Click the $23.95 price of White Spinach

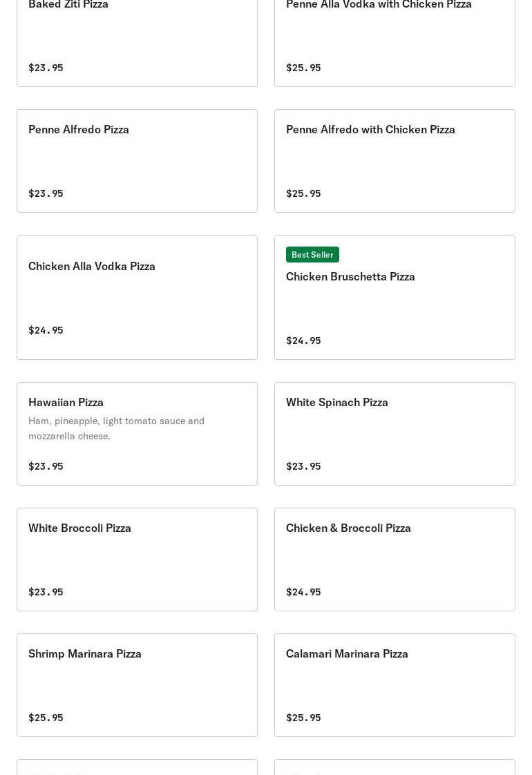coord(303,466)
